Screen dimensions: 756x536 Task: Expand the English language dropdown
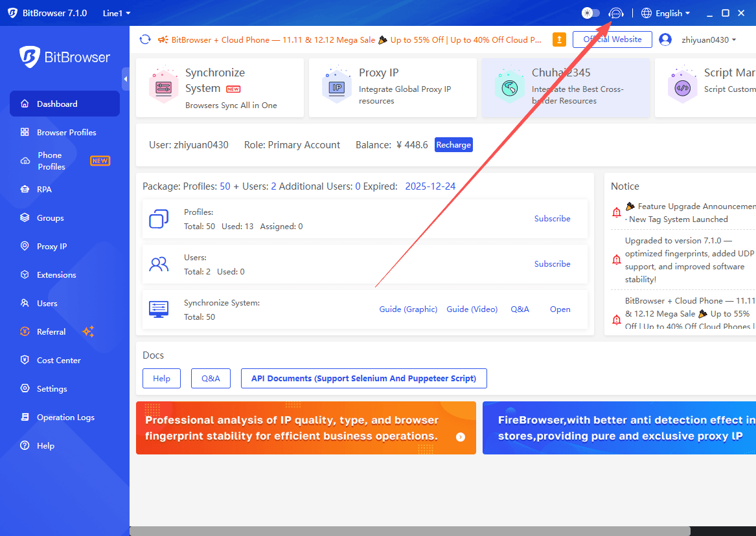tap(665, 13)
